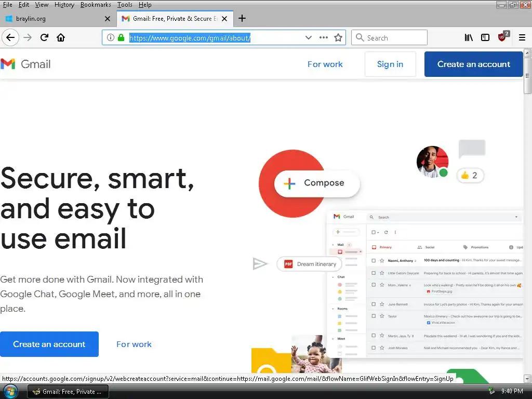Click the Dream itinerary PDF chip
This screenshot has width=532, height=399.
310,264
